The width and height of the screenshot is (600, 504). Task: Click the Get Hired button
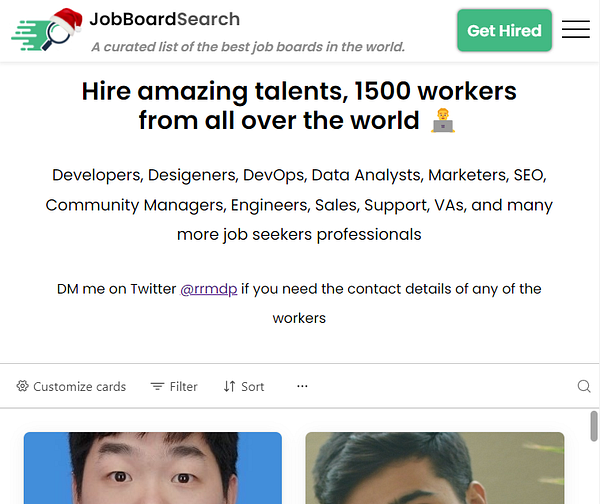[x=504, y=30]
